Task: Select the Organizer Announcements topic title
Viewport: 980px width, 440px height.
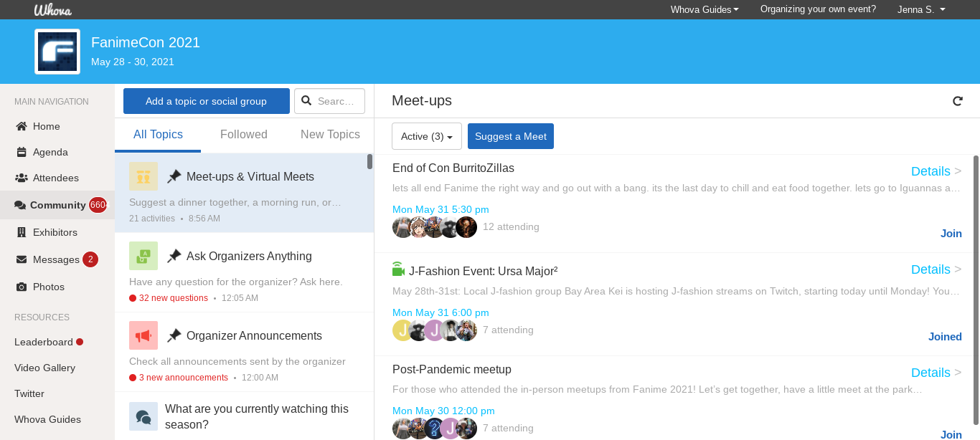Action: pos(254,335)
